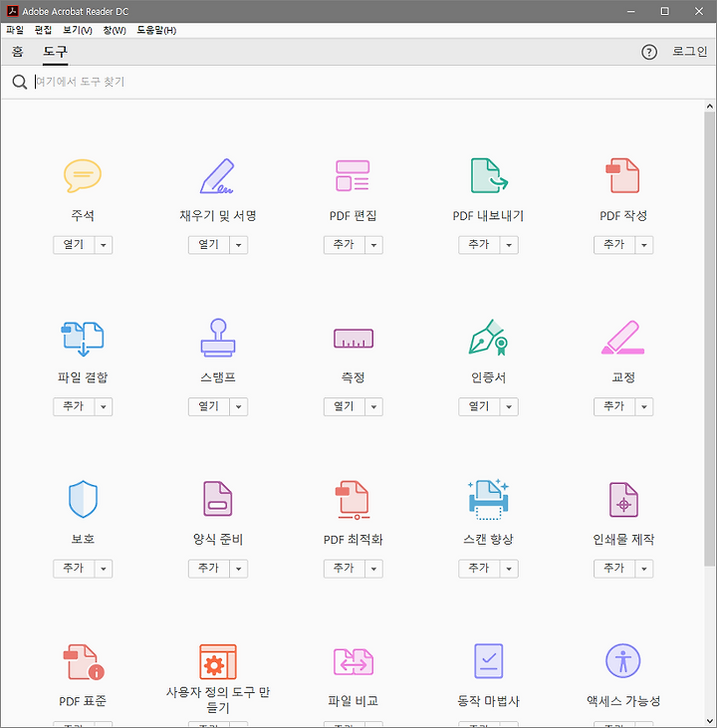The height and width of the screenshot is (728, 717).
Task: Click the PDF 편집 icon
Action: [x=353, y=175]
